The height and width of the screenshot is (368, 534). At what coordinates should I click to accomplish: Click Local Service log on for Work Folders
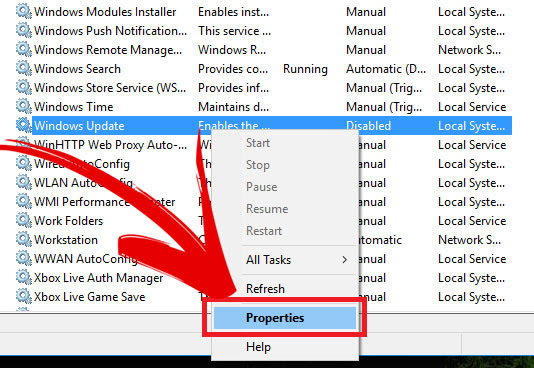tap(472, 221)
